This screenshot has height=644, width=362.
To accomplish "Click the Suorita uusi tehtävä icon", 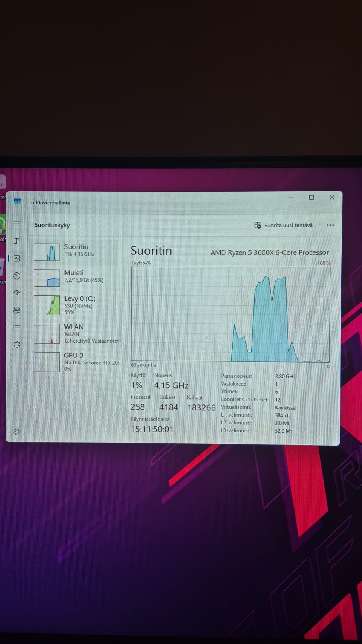I will tap(258, 225).
